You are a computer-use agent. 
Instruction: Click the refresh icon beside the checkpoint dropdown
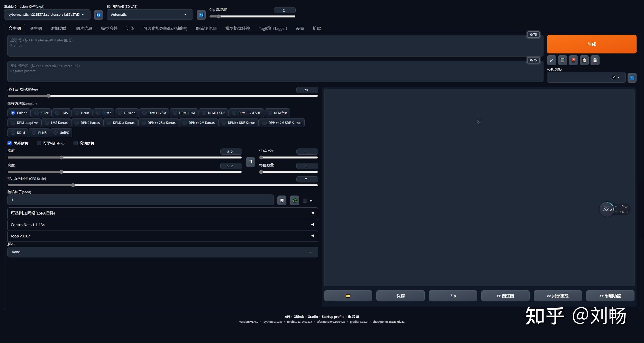(x=98, y=15)
